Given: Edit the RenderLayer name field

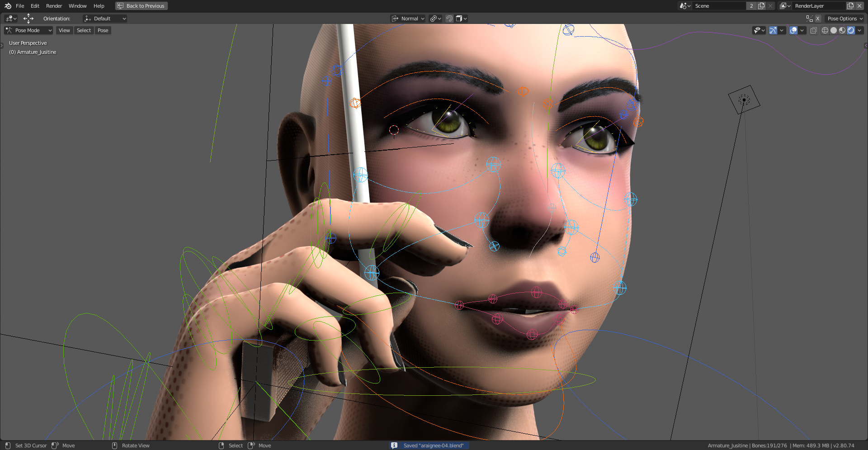Looking at the screenshot, I should point(819,6).
